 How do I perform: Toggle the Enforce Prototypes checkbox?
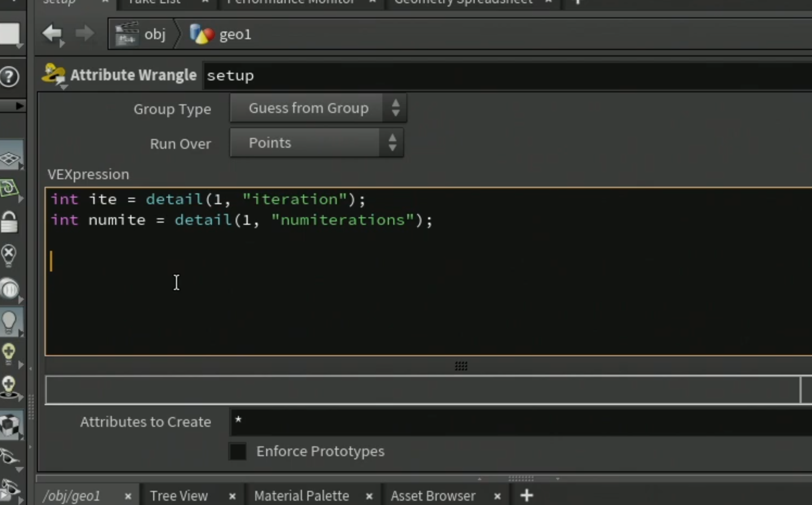tap(238, 451)
